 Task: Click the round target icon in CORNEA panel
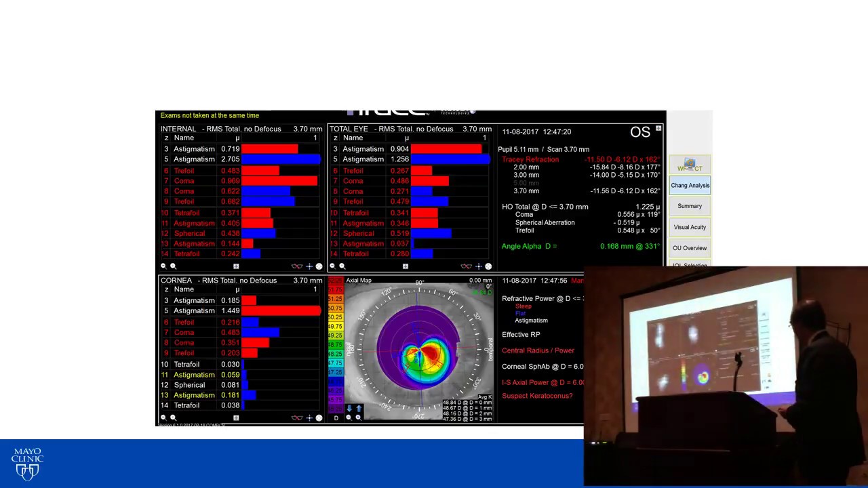(319, 418)
